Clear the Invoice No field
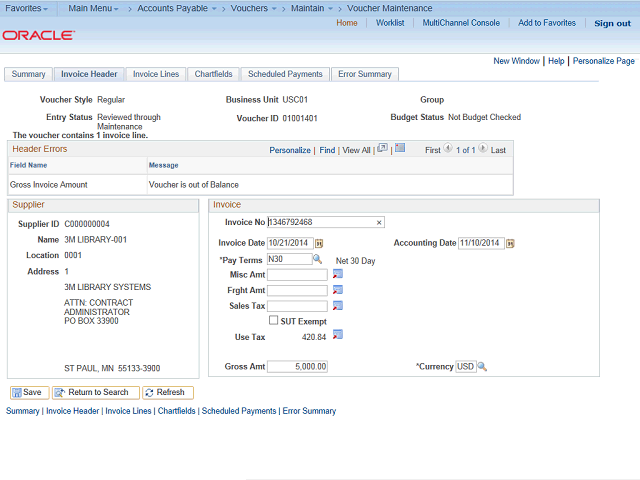This screenshot has width=640, height=480. pyautogui.click(x=379, y=222)
